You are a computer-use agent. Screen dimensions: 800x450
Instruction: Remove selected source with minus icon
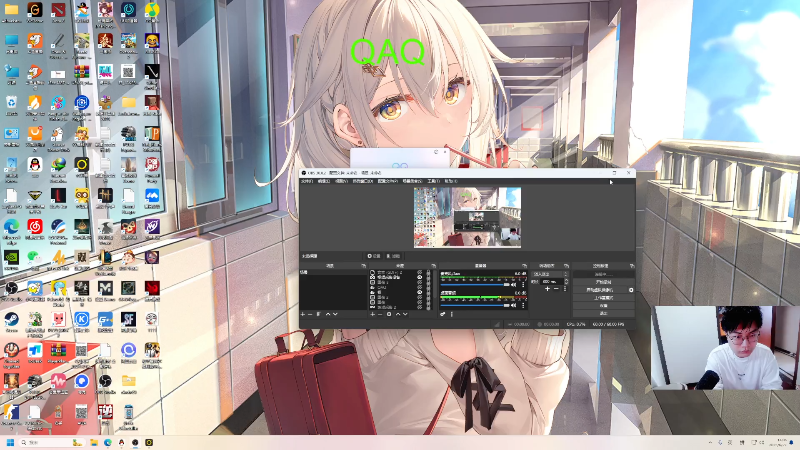tap(380, 314)
